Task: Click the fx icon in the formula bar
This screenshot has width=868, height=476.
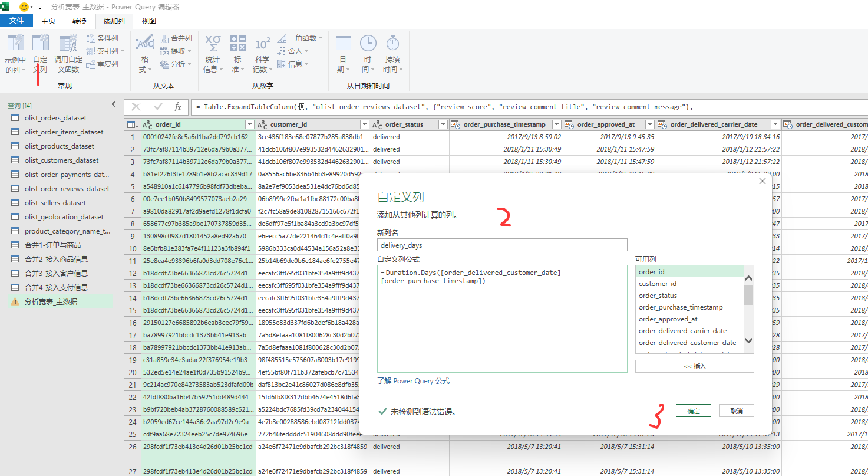Action: [177, 107]
